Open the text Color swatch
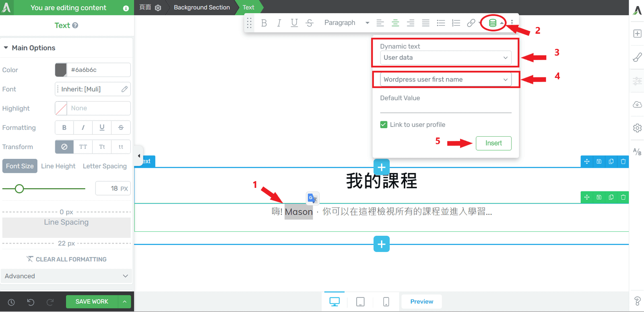This screenshot has height=312, width=644. pos(61,70)
